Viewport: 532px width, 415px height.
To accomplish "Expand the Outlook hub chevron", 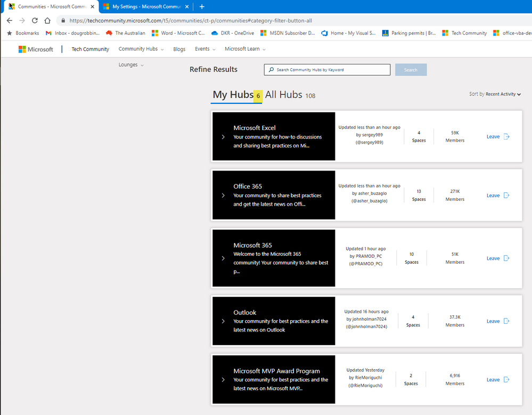I will coord(223,321).
